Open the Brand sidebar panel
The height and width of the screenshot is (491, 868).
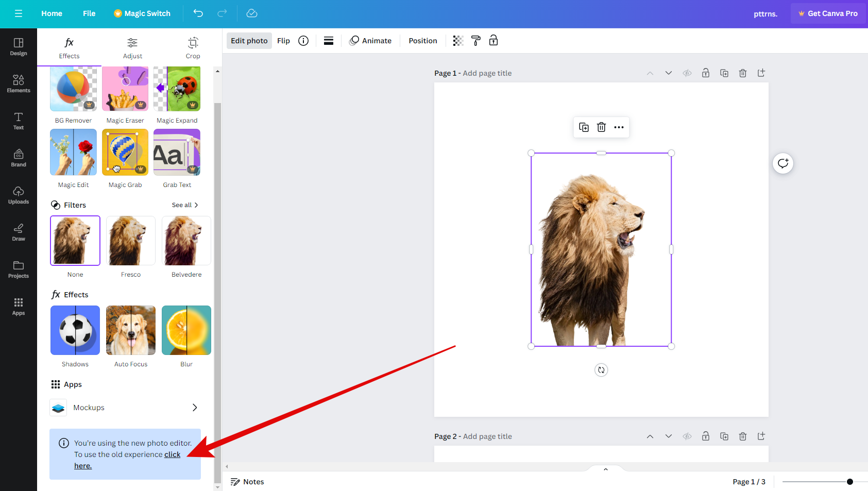[19, 158]
